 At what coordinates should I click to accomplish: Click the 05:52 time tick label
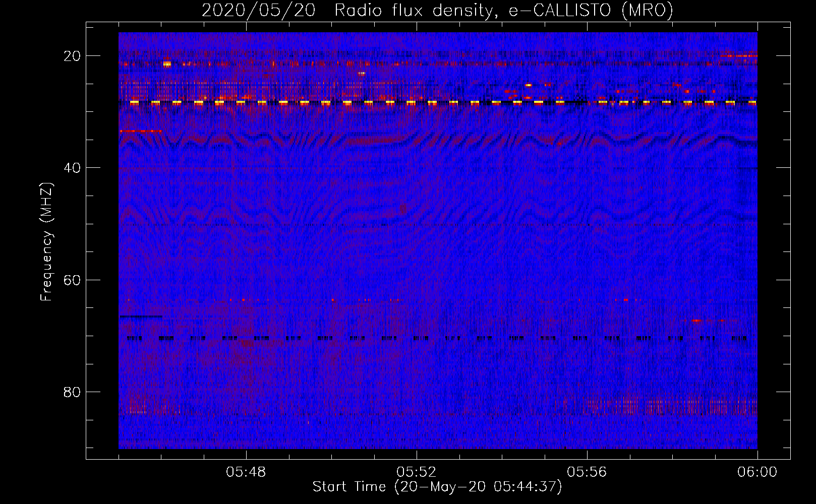coord(417,472)
